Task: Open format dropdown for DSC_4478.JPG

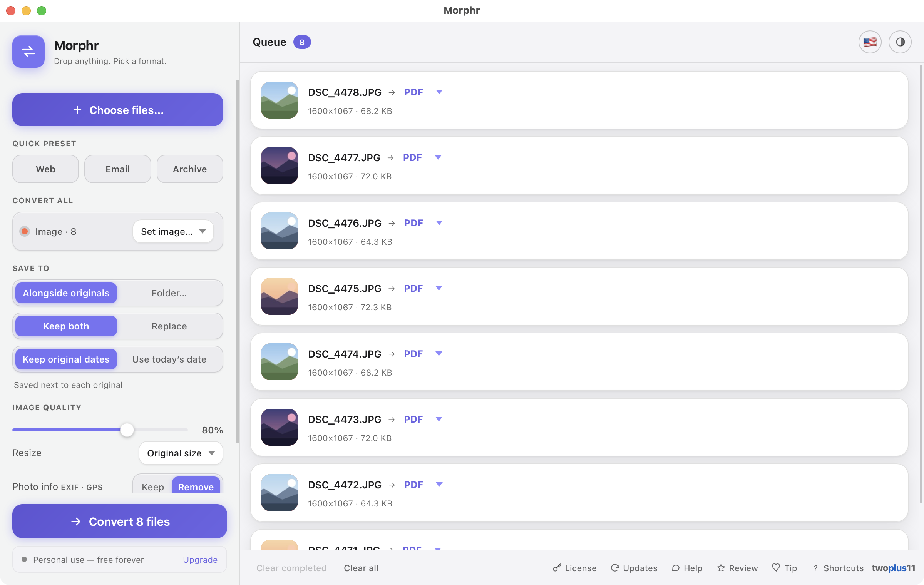Action: [x=439, y=92]
